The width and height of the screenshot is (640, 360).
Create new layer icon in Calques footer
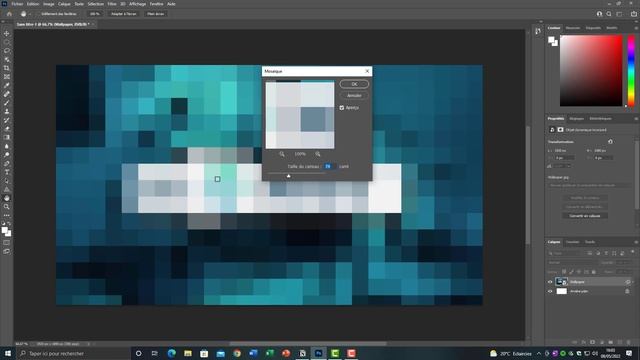coord(620,342)
